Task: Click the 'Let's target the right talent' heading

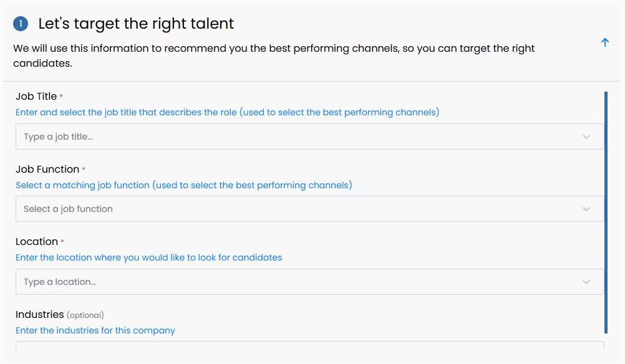Action: click(x=136, y=24)
